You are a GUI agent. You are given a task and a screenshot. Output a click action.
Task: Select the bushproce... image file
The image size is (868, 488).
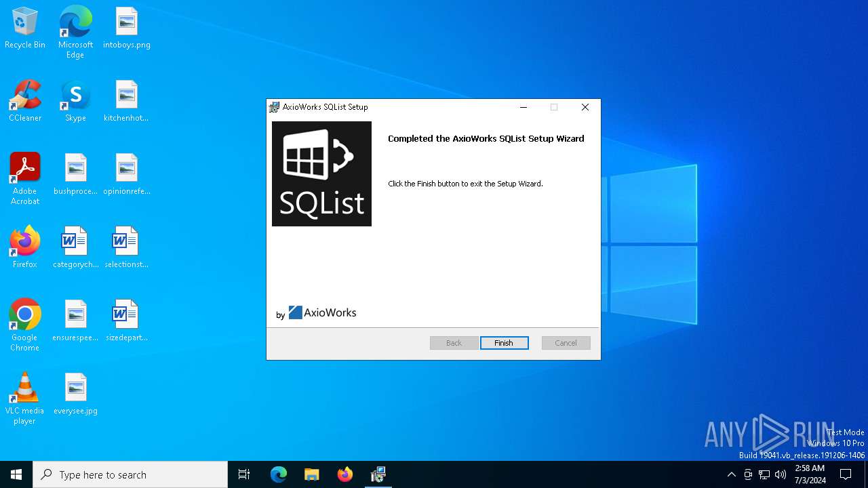click(x=75, y=175)
